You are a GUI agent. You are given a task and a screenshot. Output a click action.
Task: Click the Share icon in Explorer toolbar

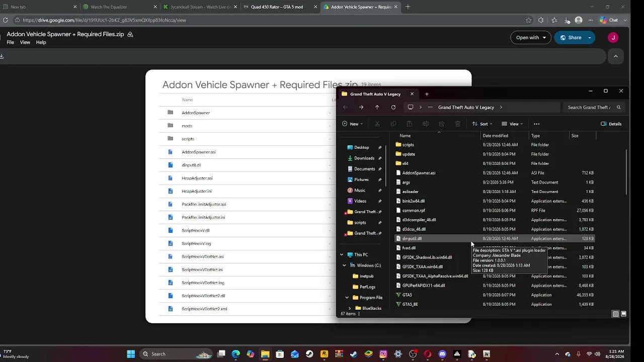(x=442, y=124)
